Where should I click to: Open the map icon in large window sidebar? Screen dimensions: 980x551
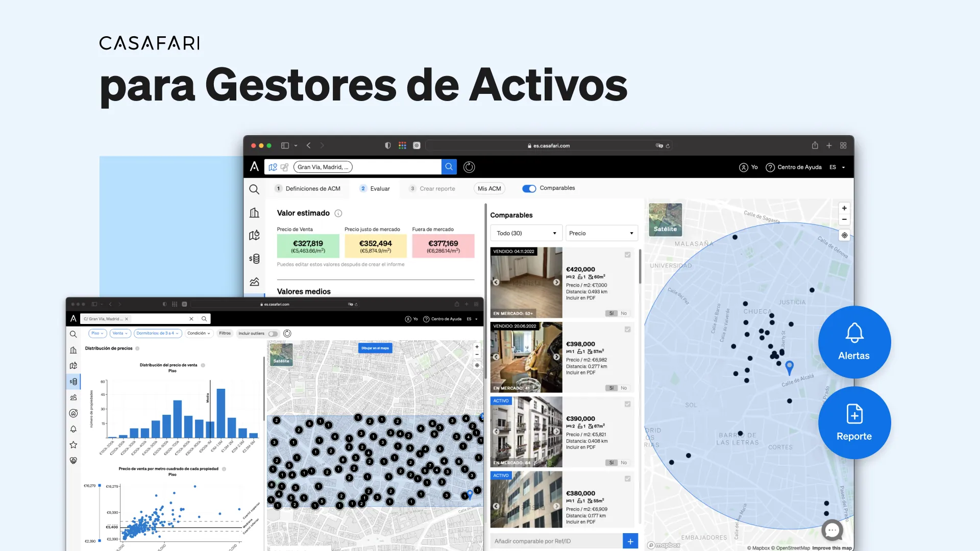click(254, 235)
